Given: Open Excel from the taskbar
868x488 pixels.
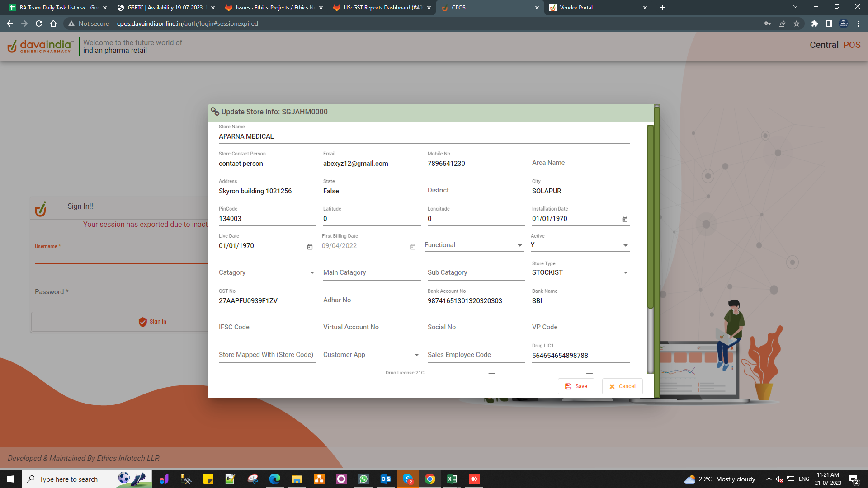Looking at the screenshot, I should (452, 479).
